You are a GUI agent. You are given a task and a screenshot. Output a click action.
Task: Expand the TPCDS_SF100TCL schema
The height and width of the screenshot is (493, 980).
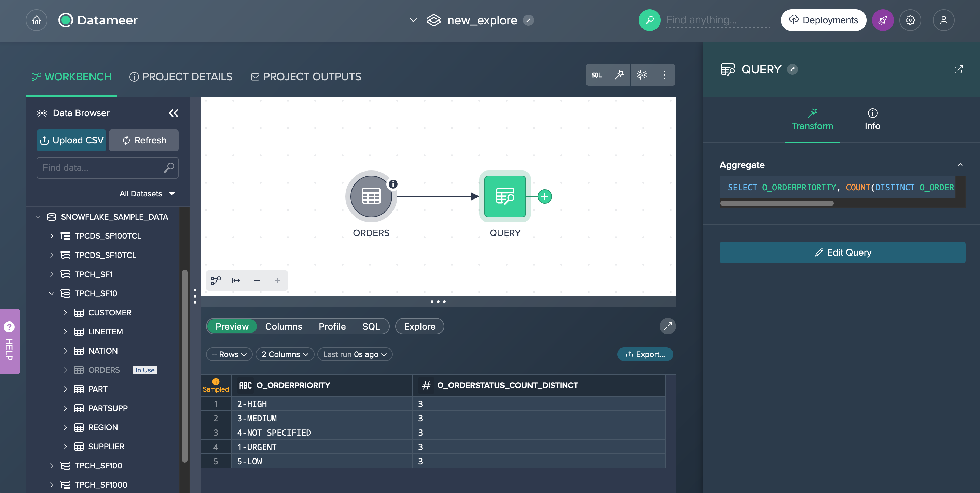click(51, 236)
